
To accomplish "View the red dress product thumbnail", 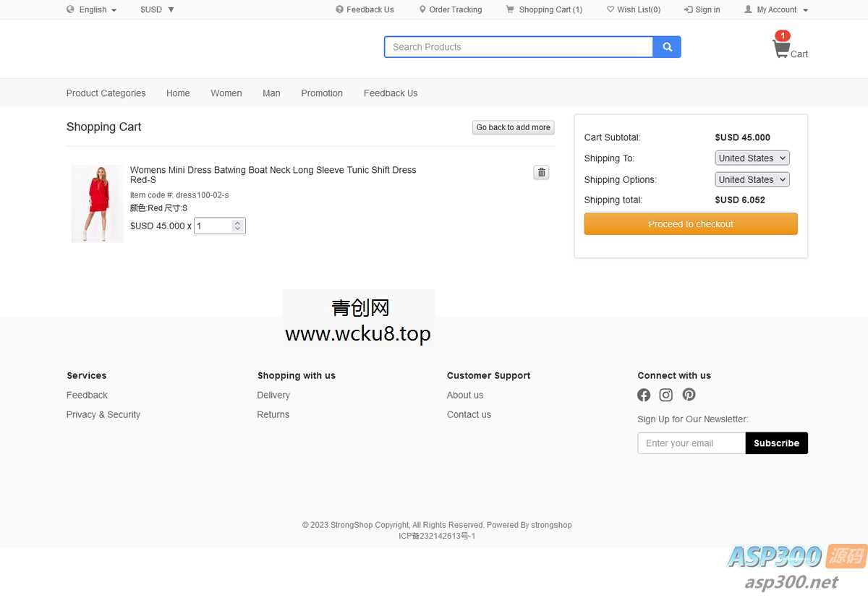I will click(x=97, y=203).
